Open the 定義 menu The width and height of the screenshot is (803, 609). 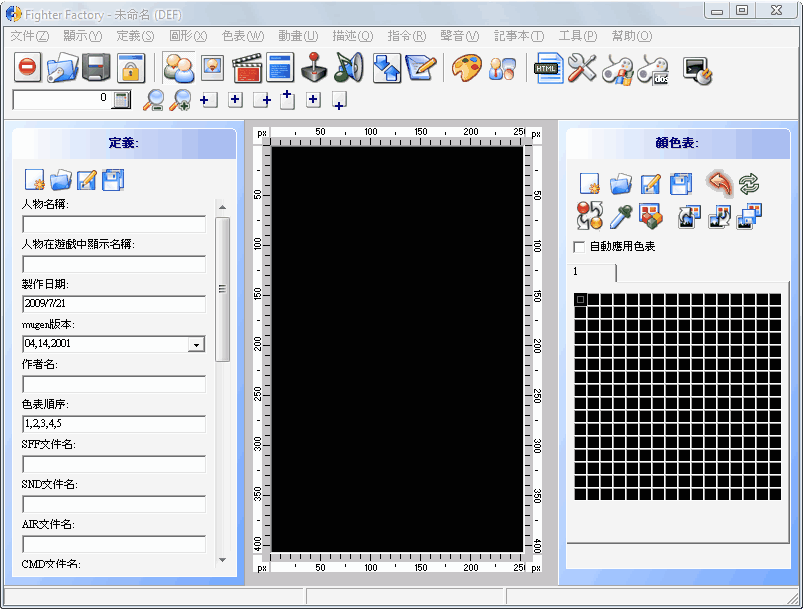coord(135,36)
